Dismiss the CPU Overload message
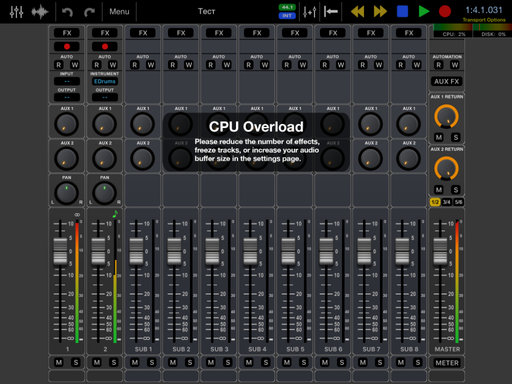 coord(256,142)
